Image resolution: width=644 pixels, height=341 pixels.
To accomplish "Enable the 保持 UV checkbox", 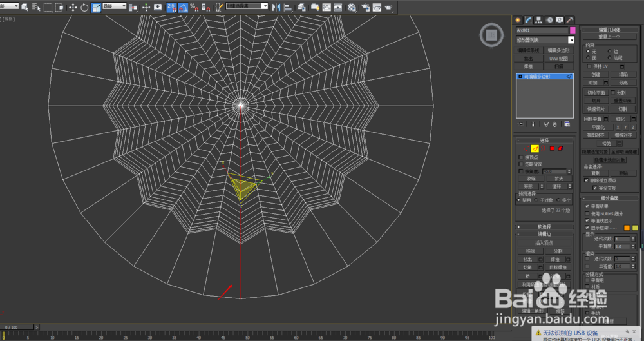I will click(x=589, y=66).
